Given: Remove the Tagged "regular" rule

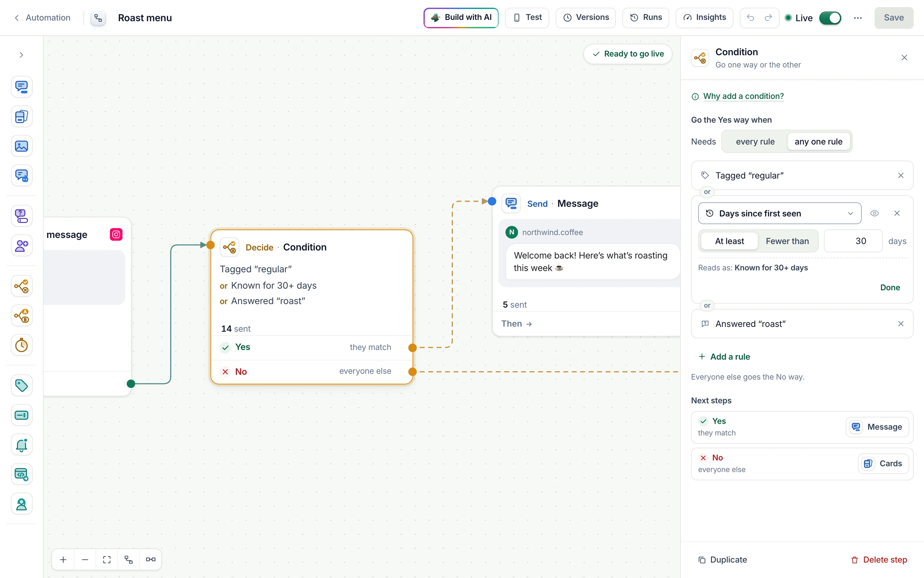Looking at the screenshot, I should 901,175.
